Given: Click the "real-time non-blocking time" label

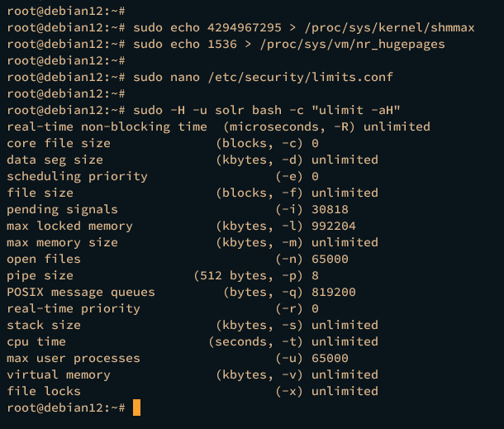Looking at the screenshot, I should tap(107, 126).
